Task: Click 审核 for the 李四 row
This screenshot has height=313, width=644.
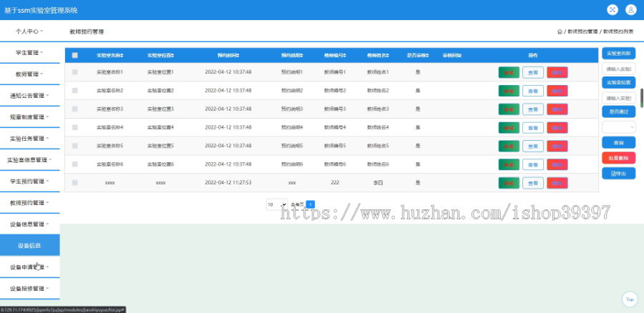Action: coord(509,183)
